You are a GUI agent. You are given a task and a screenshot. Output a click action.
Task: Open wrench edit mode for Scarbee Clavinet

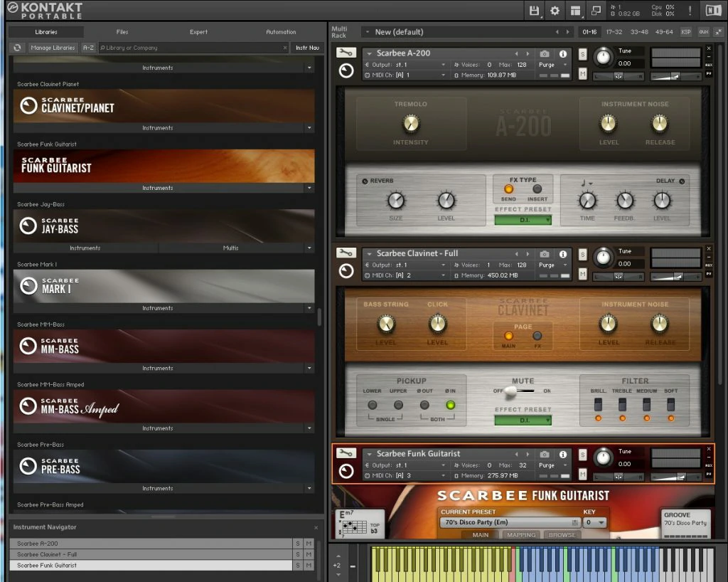tap(346, 253)
